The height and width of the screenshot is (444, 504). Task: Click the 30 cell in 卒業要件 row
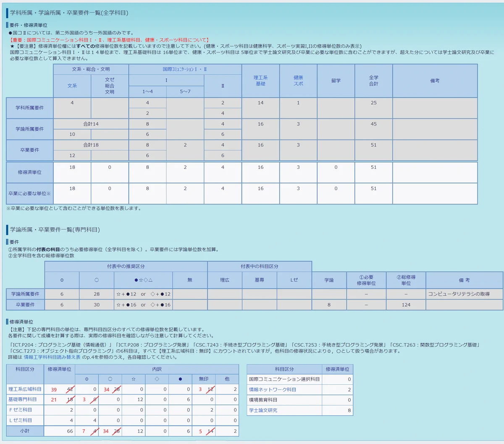click(x=97, y=305)
